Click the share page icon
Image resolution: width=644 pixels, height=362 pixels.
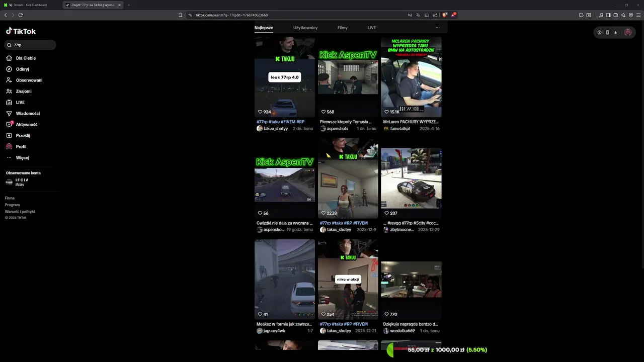pyautogui.click(x=435, y=15)
